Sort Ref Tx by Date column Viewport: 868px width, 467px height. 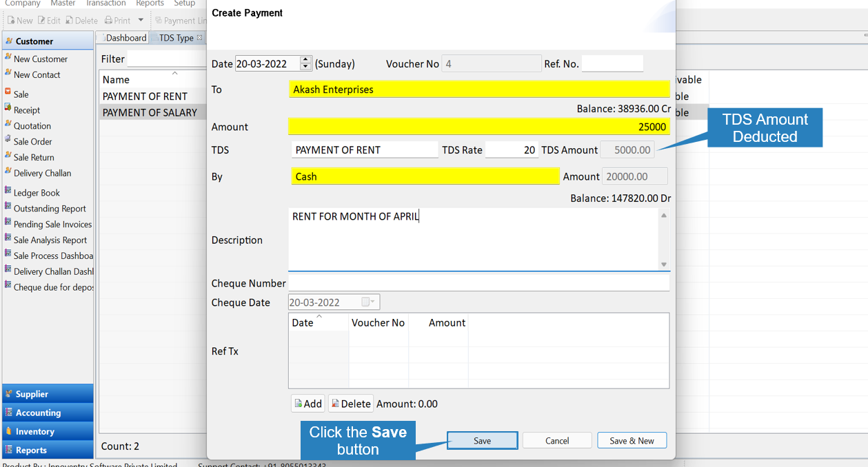click(319, 322)
